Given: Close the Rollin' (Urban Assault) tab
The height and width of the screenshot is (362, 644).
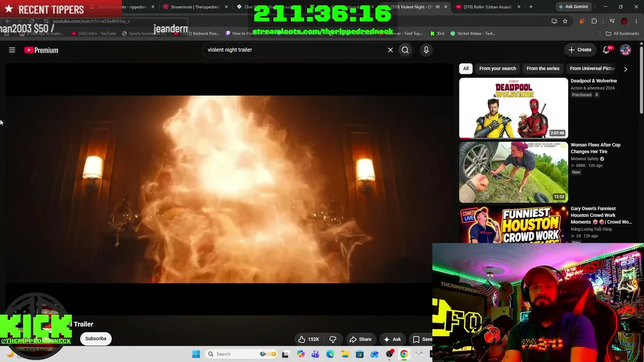Looking at the screenshot, I should click(x=519, y=7).
